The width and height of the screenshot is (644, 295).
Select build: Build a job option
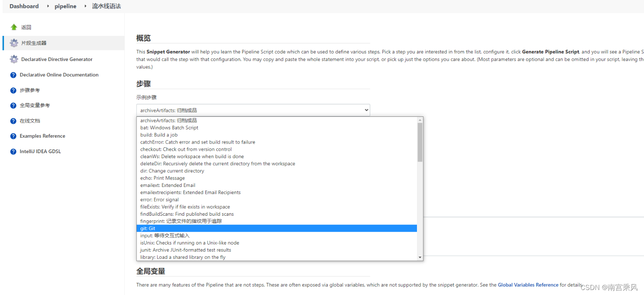277,135
